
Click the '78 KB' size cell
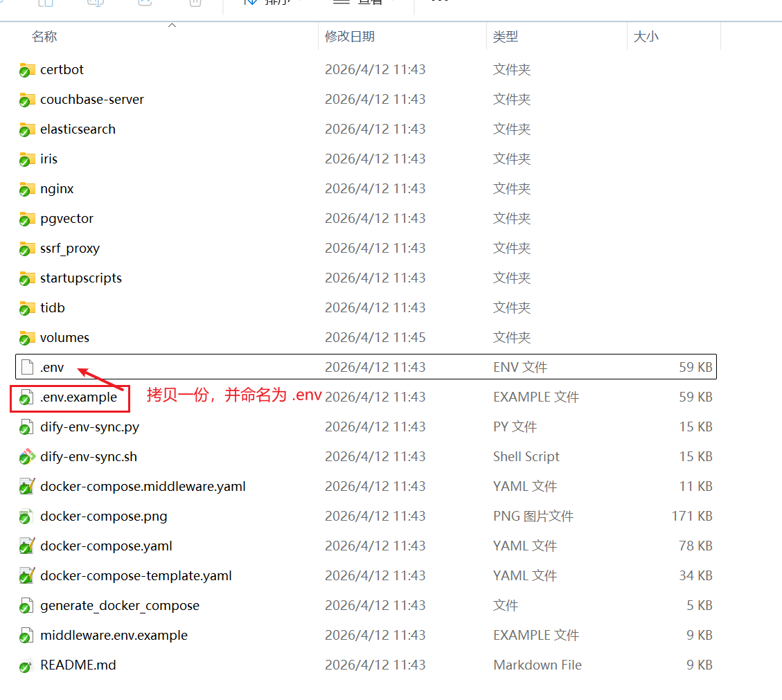pos(695,546)
